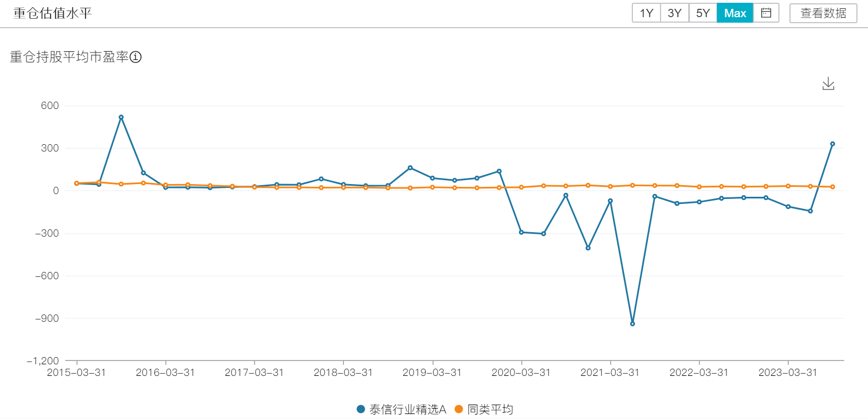Click the blue line's lowest point near -900
Screen dimensions: 868x419
coord(632,324)
